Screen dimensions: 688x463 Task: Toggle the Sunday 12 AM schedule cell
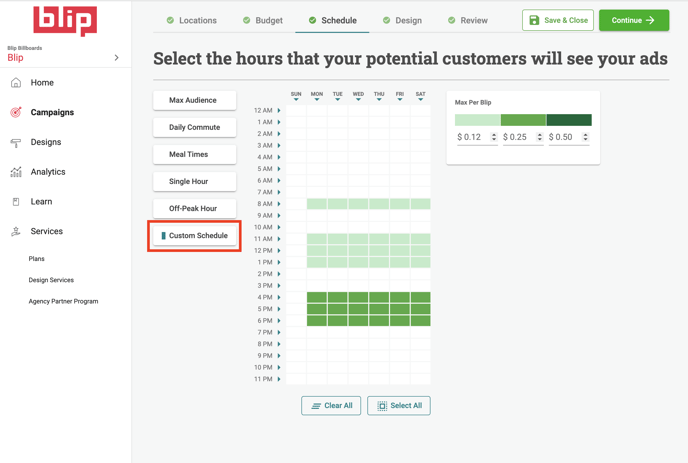click(x=296, y=111)
